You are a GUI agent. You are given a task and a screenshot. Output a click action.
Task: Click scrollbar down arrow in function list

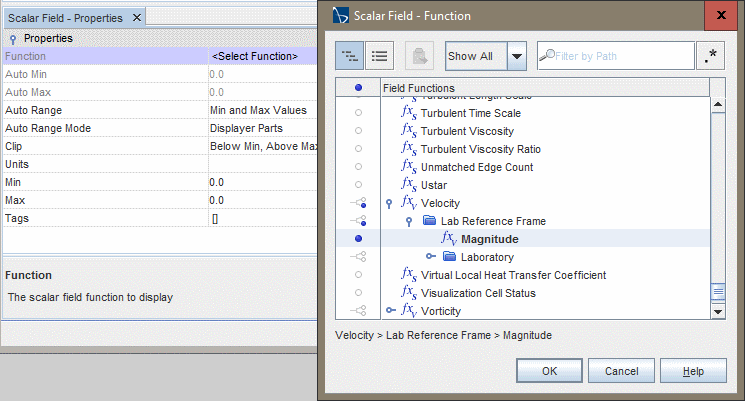coord(718,312)
